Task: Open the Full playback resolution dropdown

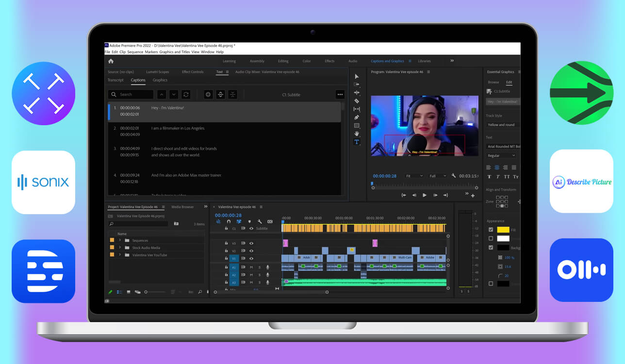Action: tap(437, 176)
